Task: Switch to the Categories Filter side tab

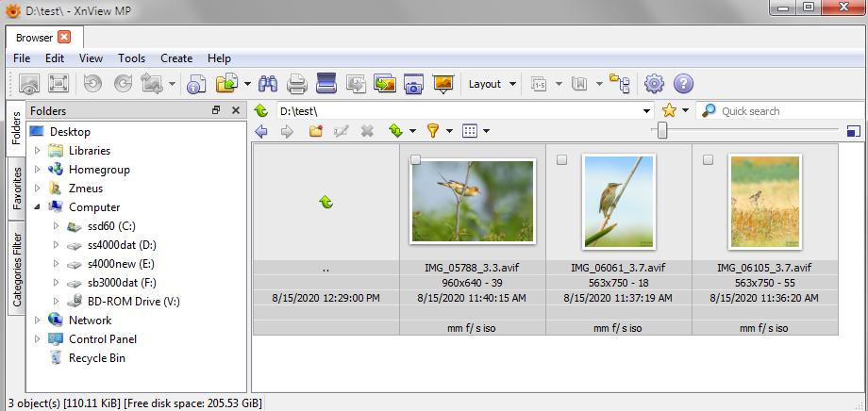Action: point(17,269)
